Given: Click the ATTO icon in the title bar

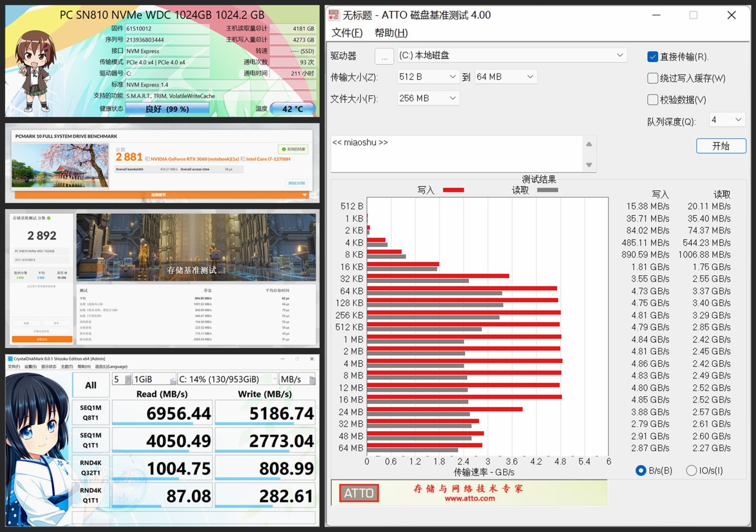Looking at the screenshot, I should coord(334,15).
